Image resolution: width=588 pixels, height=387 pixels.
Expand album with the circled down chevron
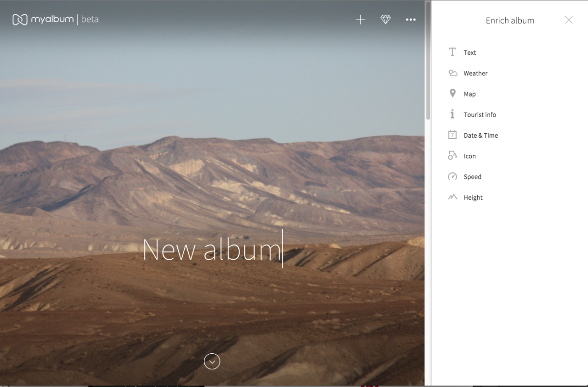click(212, 362)
